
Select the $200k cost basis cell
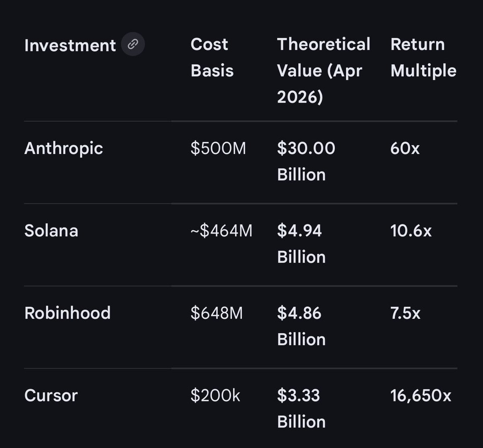[215, 396]
